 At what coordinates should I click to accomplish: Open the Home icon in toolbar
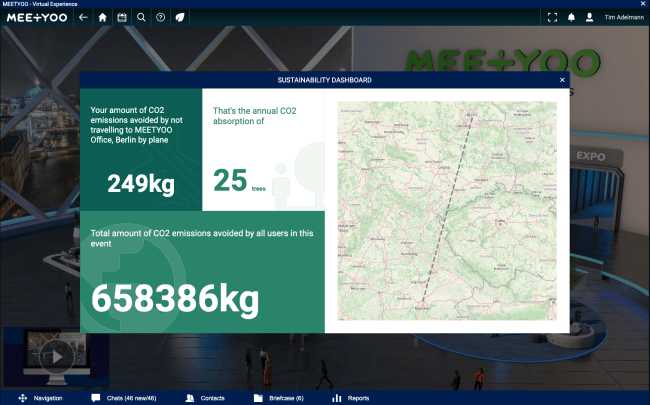click(102, 17)
